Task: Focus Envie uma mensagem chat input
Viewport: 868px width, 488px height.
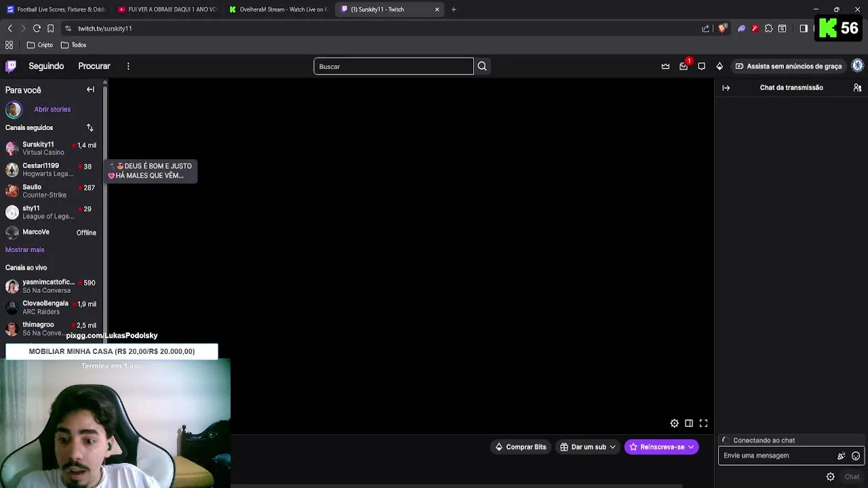Action: click(x=776, y=455)
